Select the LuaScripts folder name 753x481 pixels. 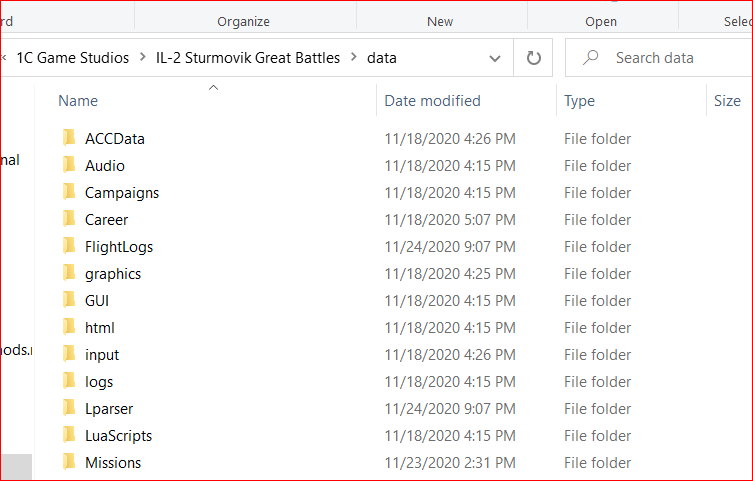(x=119, y=436)
